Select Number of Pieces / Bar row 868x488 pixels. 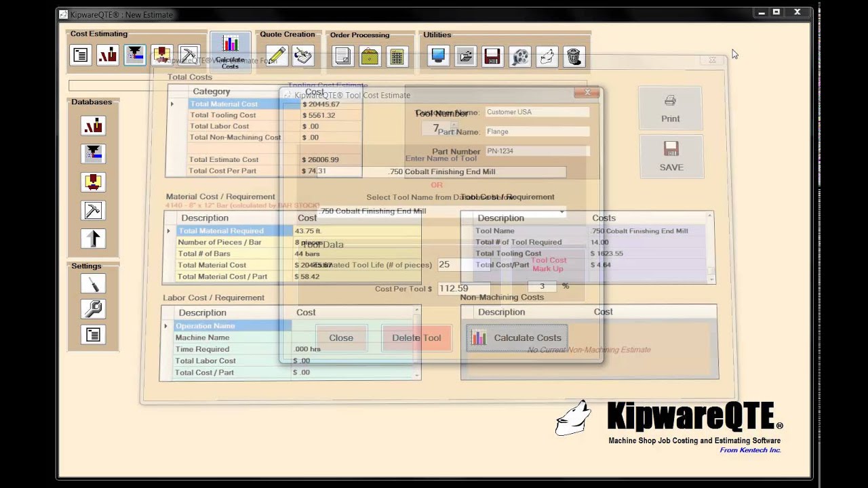[292, 243]
